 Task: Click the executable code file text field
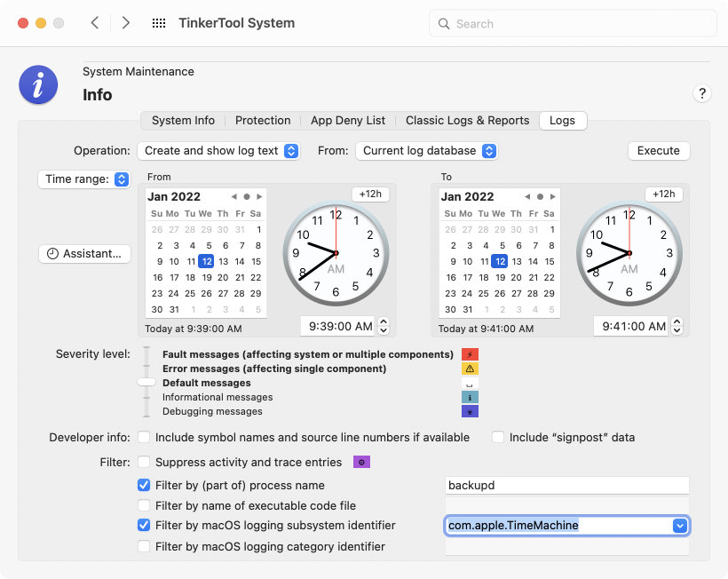point(567,505)
